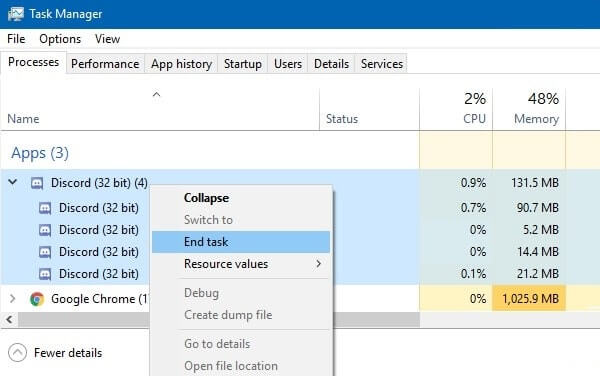Image resolution: width=600 pixels, height=376 pixels.
Task: Click the Discord group 131.5 MB memory value
Action: [535, 183]
